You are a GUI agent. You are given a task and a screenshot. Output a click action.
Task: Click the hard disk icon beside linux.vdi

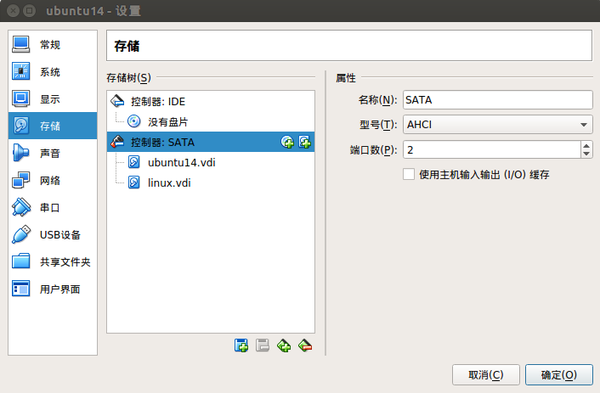point(134,183)
